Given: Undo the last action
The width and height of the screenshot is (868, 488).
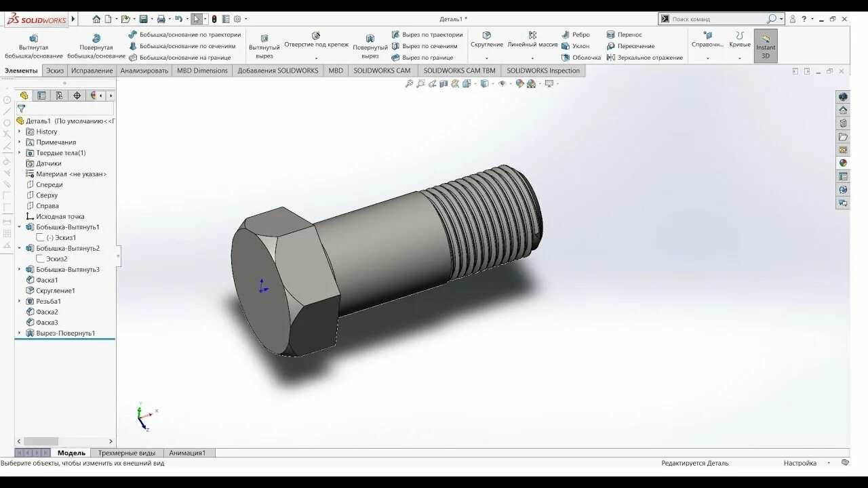Looking at the screenshot, I should (x=178, y=19).
